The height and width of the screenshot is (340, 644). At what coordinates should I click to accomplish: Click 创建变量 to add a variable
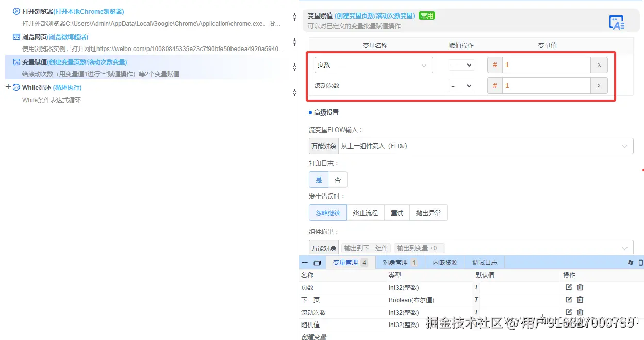click(x=313, y=337)
